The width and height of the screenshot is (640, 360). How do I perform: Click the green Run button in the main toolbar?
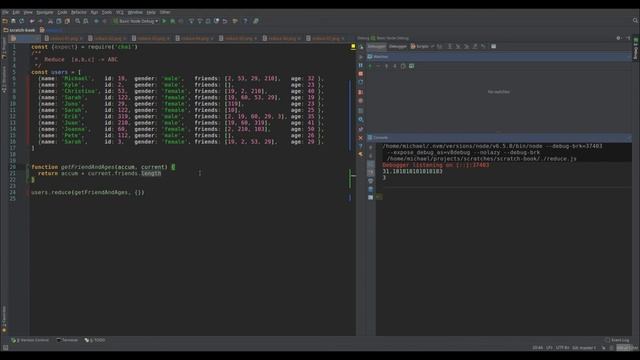pyautogui.click(x=164, y=21)
